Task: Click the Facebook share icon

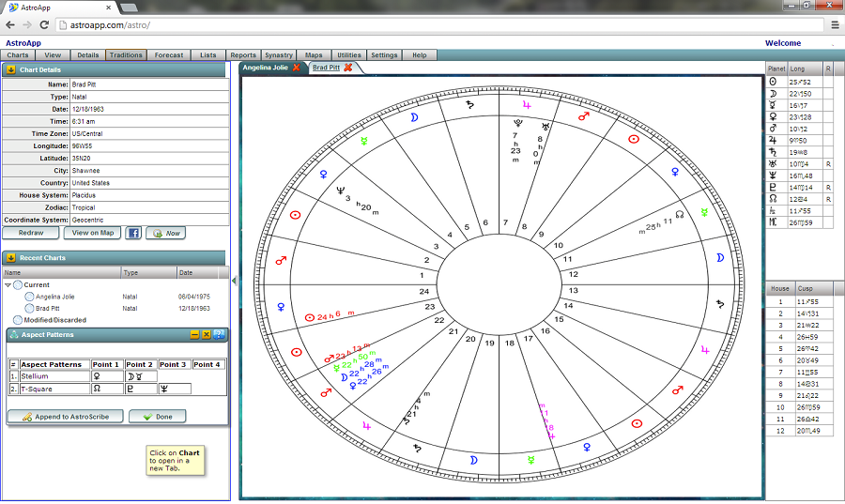Action: point(133,233)
